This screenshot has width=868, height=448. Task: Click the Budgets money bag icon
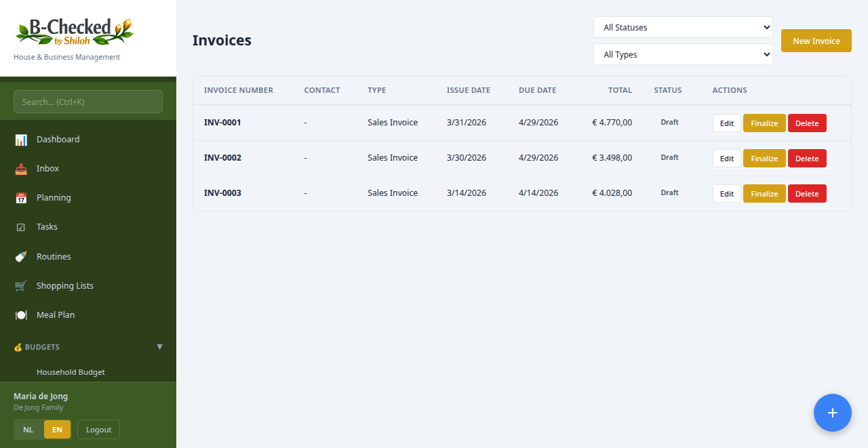click(x=17, y=346)
